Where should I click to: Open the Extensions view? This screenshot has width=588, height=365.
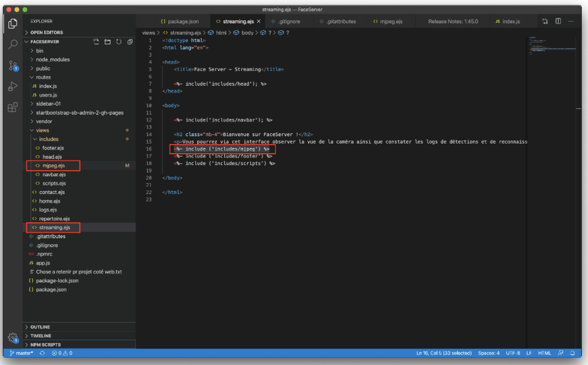tap(13, 107)
